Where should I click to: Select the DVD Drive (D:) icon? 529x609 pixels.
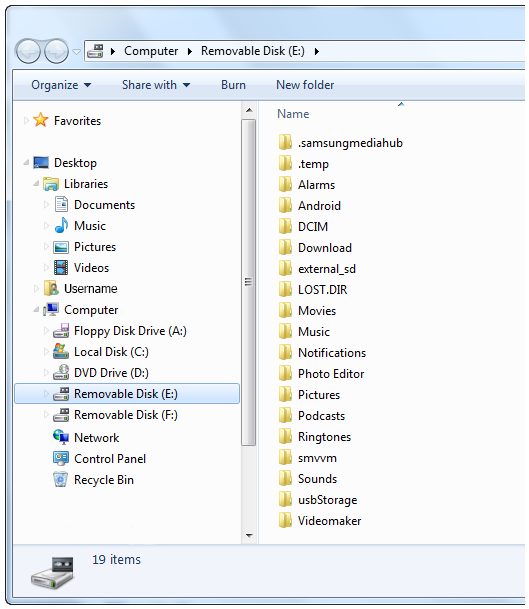(x=61, y=372)
